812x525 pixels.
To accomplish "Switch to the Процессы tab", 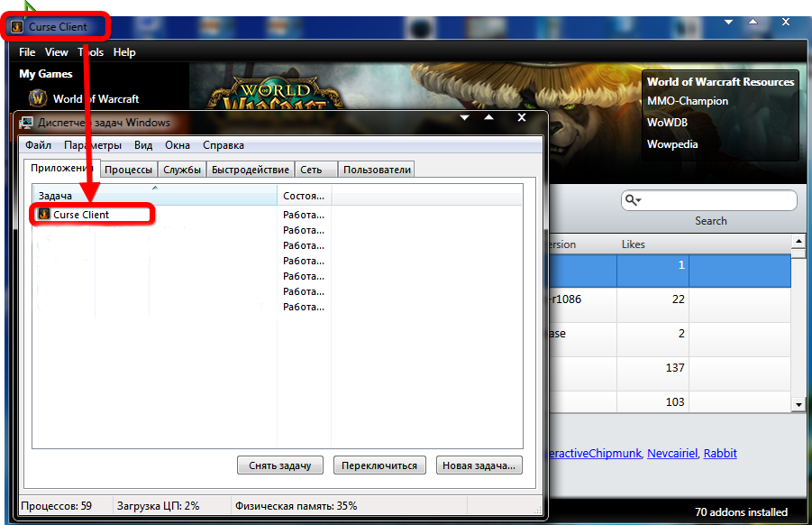I will [x=127, y=169].
